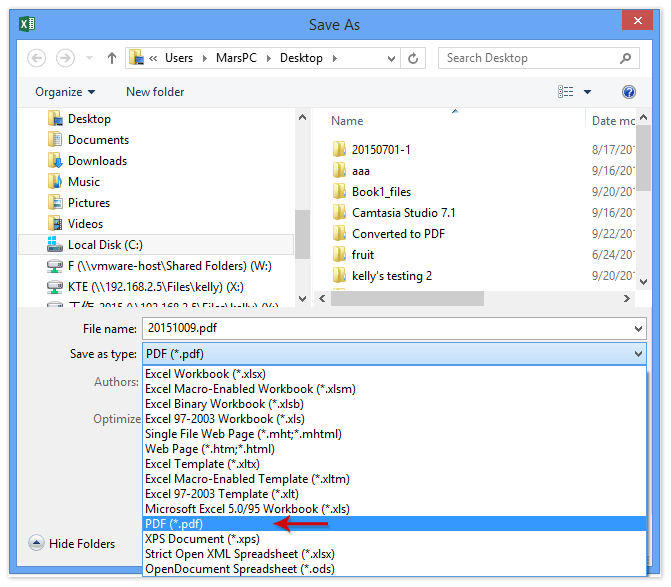Refresh the Desktop folder listing
Image resolution: width=671 pixels, height=587 pixels.
pyautogui.click(x=413, y=58)
